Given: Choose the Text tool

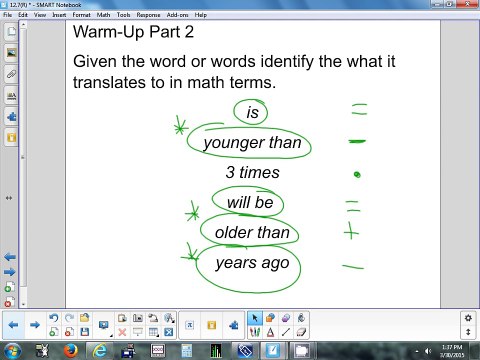Looking at the screenshot, I should [x=270, y=332].
